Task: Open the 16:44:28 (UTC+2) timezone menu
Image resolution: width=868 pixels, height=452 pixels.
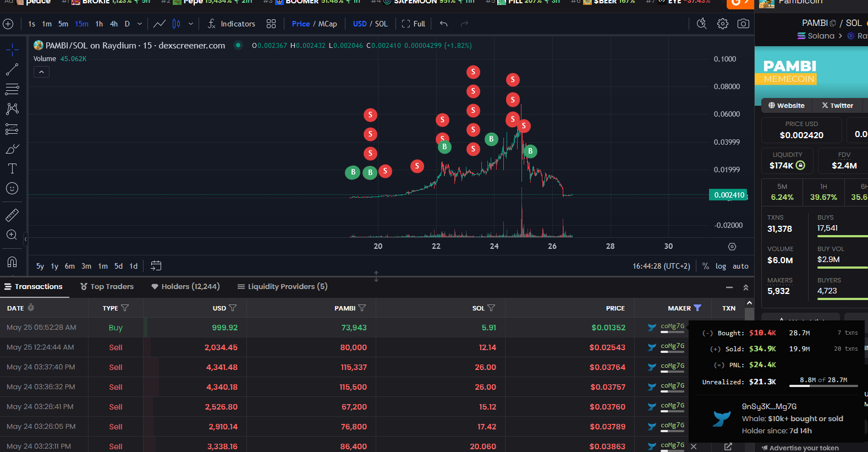Action: click(661, 266)
